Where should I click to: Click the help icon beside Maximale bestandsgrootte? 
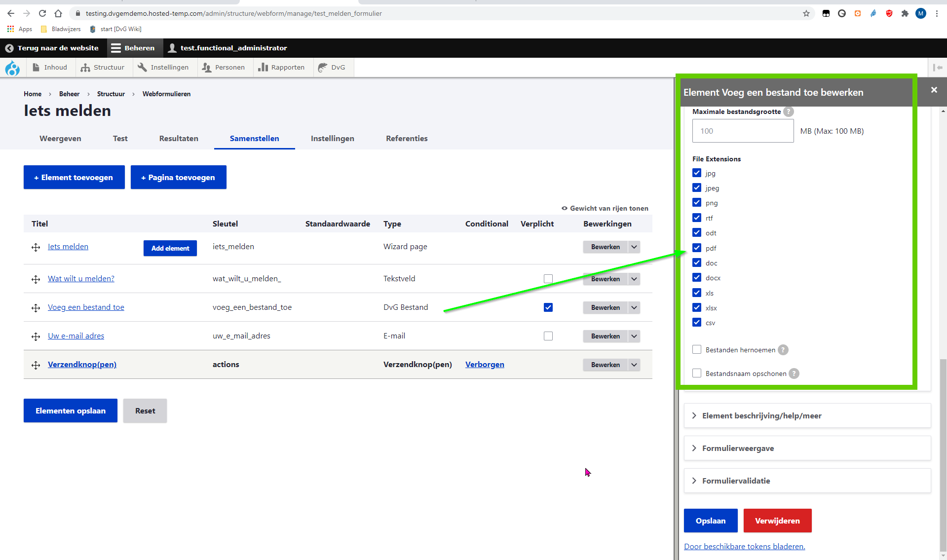[x=789, y=112]
